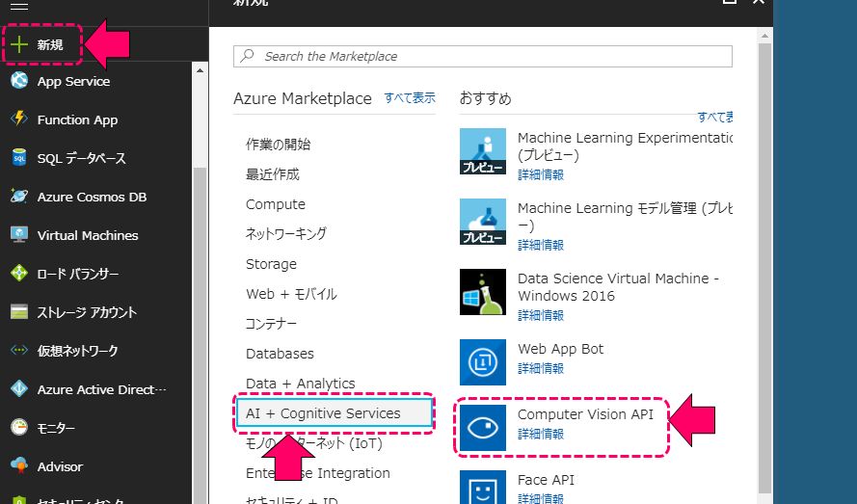The width and height of the screenshot is (857, 504).
Task: Click the blade vertical scrollbar thumb
Action: click(x=764, y=268)
